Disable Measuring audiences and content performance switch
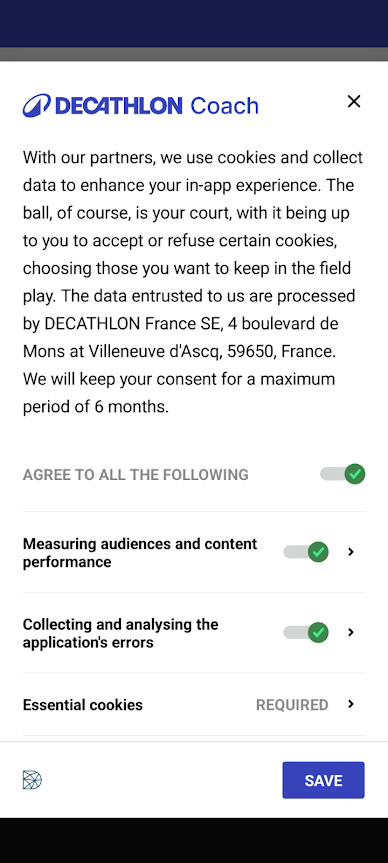 306,551
